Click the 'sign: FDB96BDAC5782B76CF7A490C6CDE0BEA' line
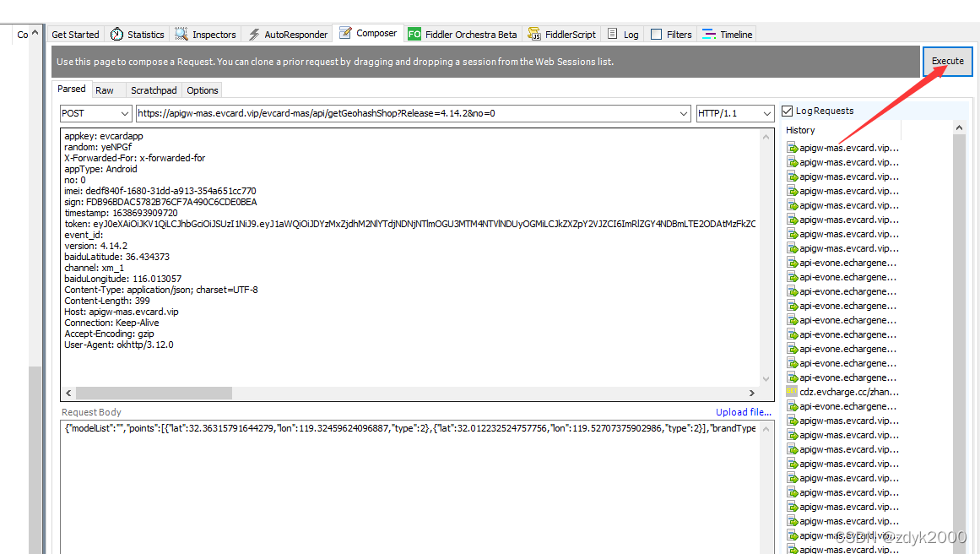 (x=160, y=202)
